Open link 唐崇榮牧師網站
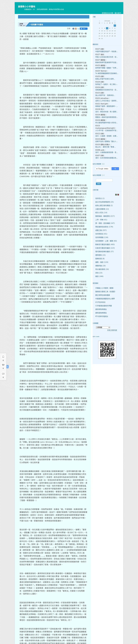Viewport: 138px width, 644px height. (x=101, y=309)
